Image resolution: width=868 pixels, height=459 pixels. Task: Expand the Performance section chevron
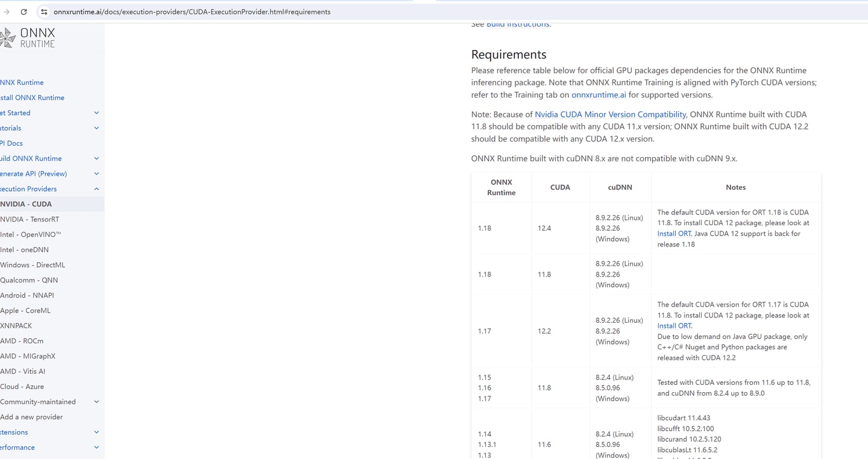96,448
